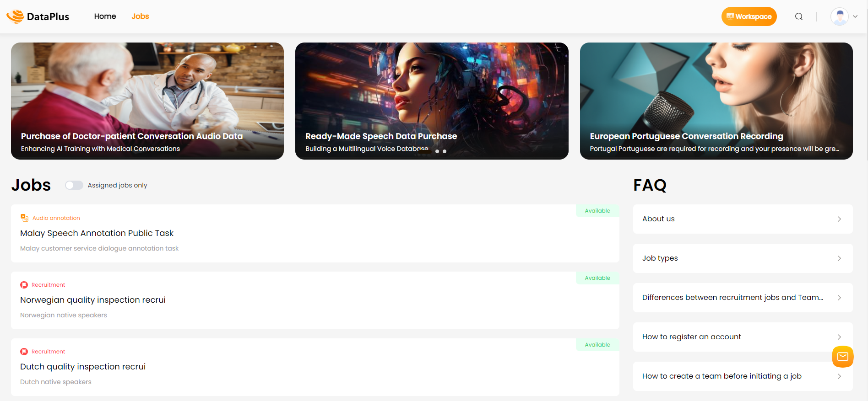Expand the About us FAQ chevron

(x=839, y=219)
